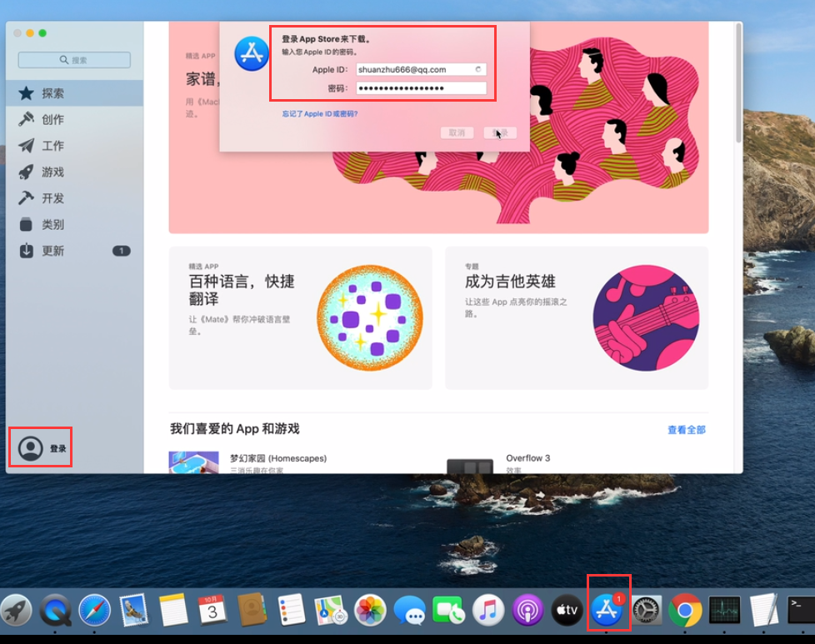Image resolution: width=815 pixels, height=644 pixels.
Task: Click the See All (查看全部) link
Action: 687,430
